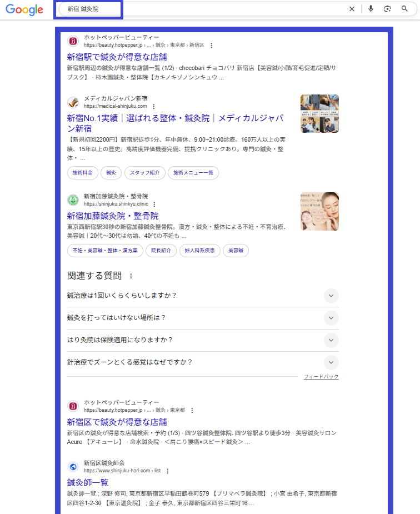
Task: Submit the query with the magnifier icon
Action: tap(404, 9)
